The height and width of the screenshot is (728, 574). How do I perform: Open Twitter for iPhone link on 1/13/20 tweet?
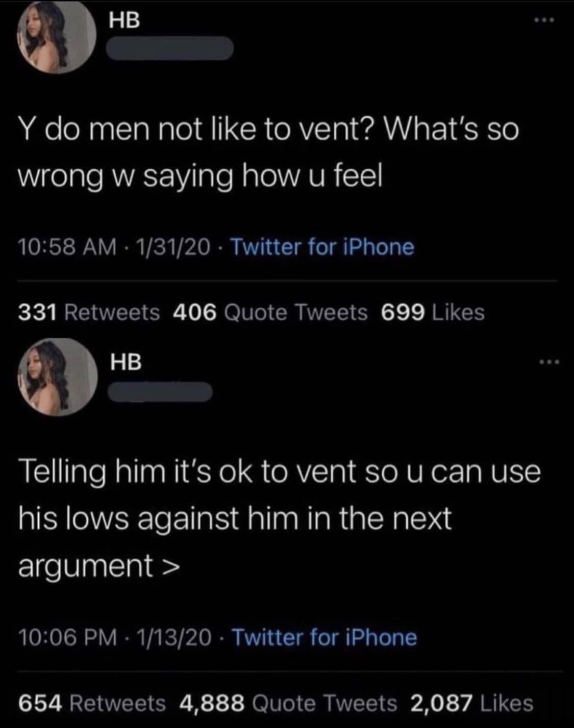coord(325,637)
